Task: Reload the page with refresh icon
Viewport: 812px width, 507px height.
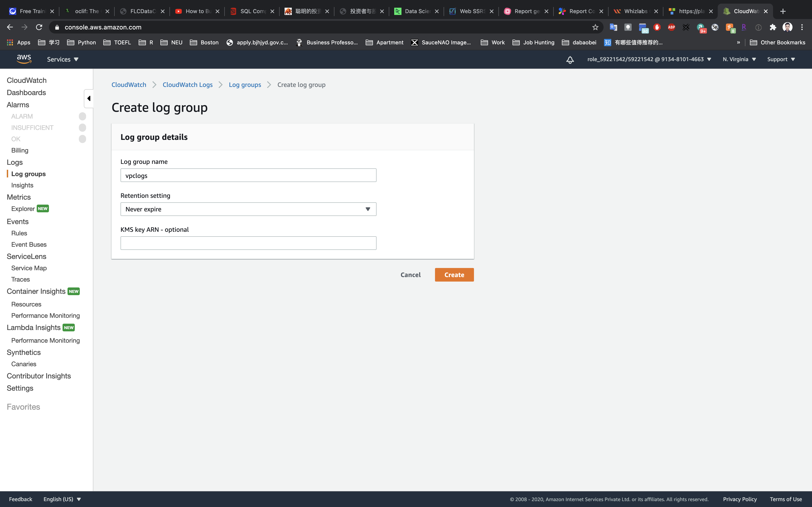Action: tap(39, 27)
